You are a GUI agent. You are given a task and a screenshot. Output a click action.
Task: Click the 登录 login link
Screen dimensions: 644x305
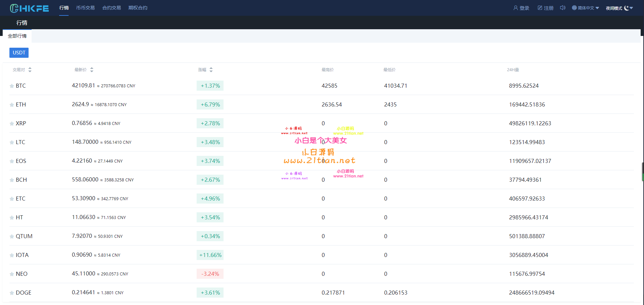click(521, 8)
